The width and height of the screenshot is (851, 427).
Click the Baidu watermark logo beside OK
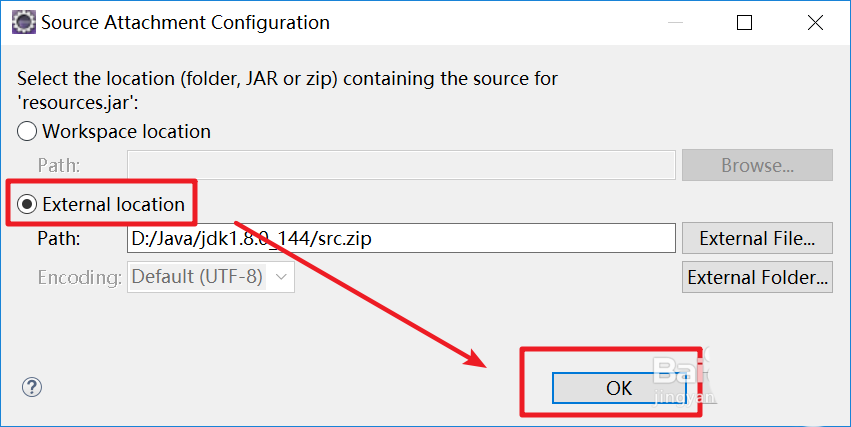coord(678,378)
